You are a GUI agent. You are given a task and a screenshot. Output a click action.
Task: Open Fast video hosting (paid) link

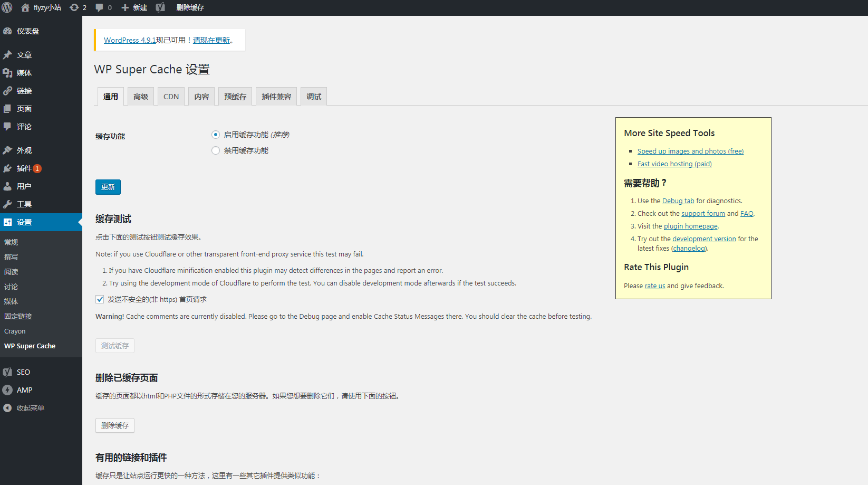(674, 164)
